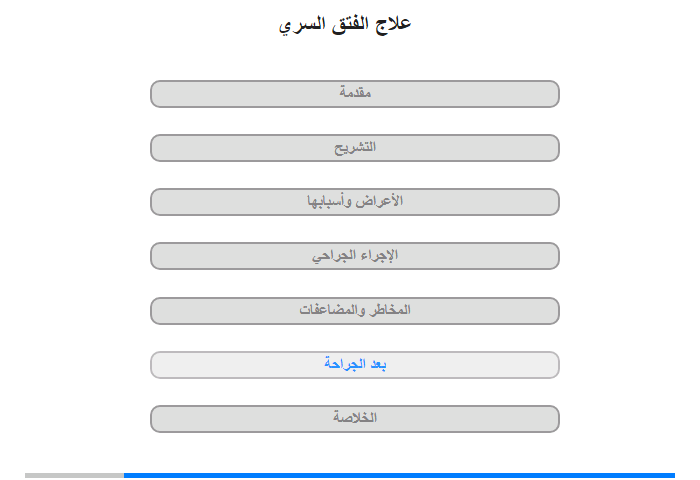The width and height of the screenshot is (700, 480).
Task: Jump to the Anatomy chapter button
Action: (x=355, y=148)
